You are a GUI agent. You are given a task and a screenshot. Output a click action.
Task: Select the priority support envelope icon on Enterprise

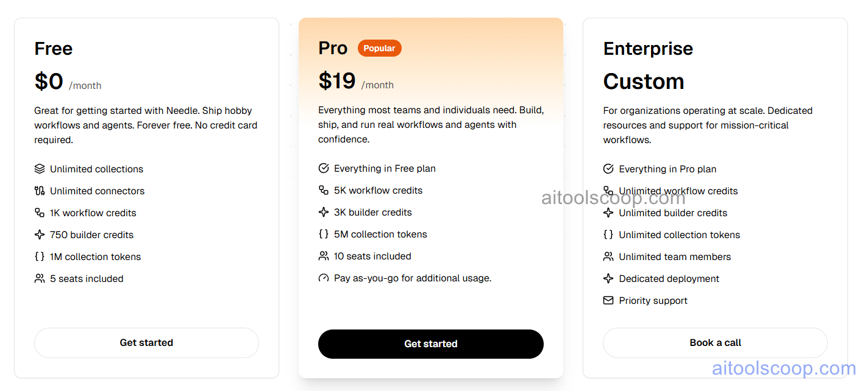tap(608, 300)
